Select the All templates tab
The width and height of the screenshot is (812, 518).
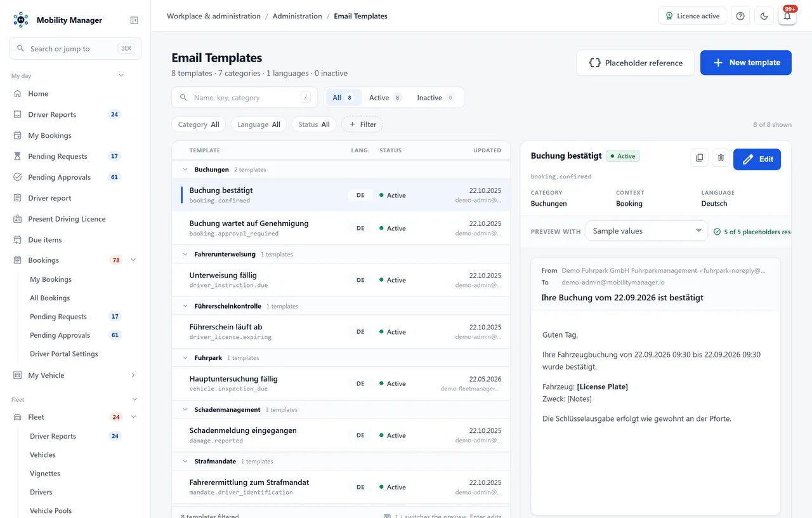[343, 98]
